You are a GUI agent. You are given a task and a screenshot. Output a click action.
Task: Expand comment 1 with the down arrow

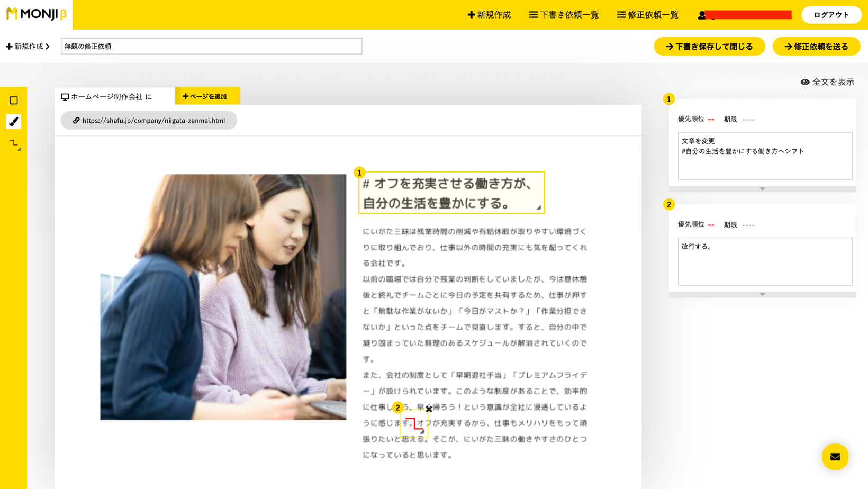point(762,189)
